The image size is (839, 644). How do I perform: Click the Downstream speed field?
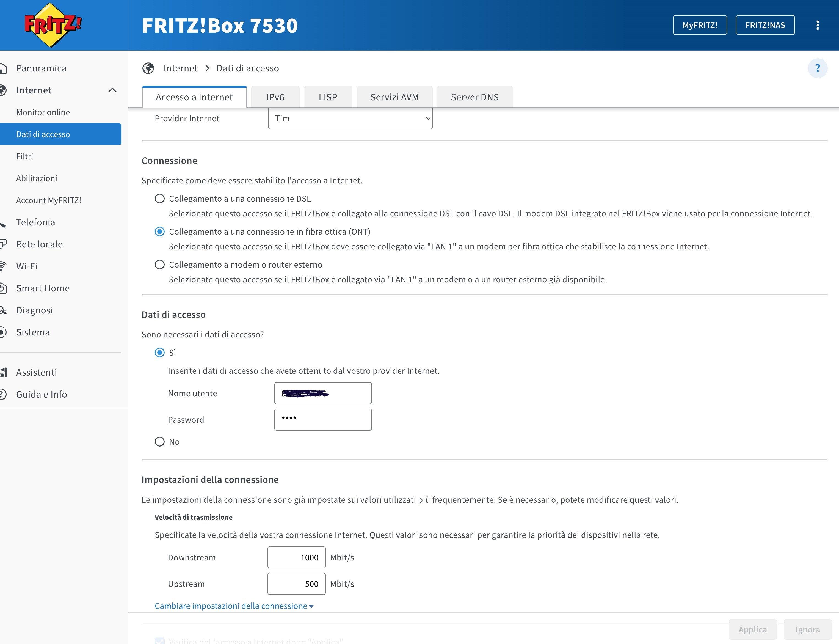coord(296,557)
